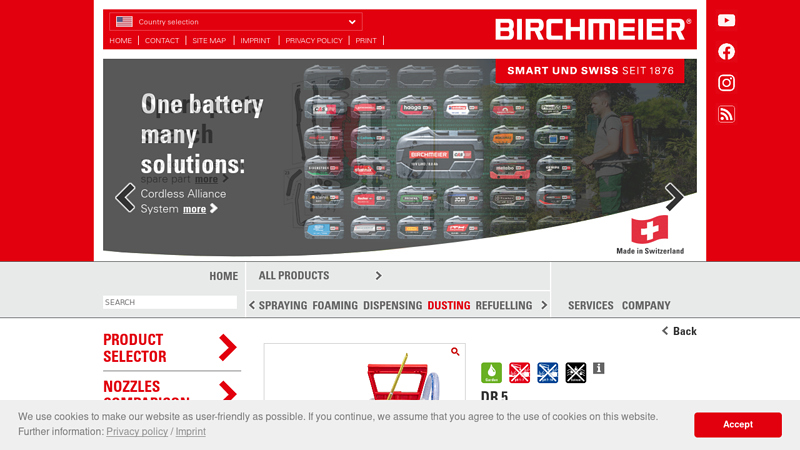The height and width of the screenshot is (450, 800).
Task: Open the SERVICES menu
Action: 590,305
